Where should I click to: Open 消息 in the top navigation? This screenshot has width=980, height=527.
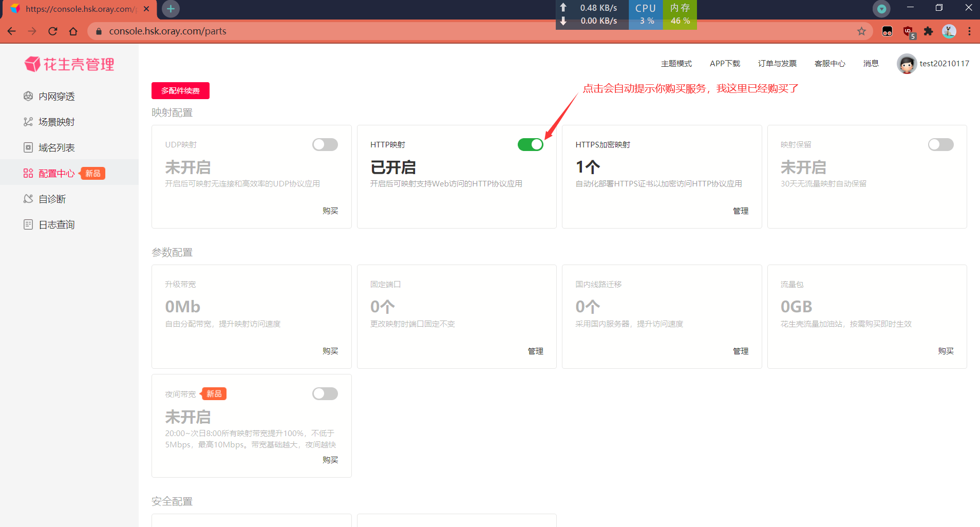tap(871, 64)
